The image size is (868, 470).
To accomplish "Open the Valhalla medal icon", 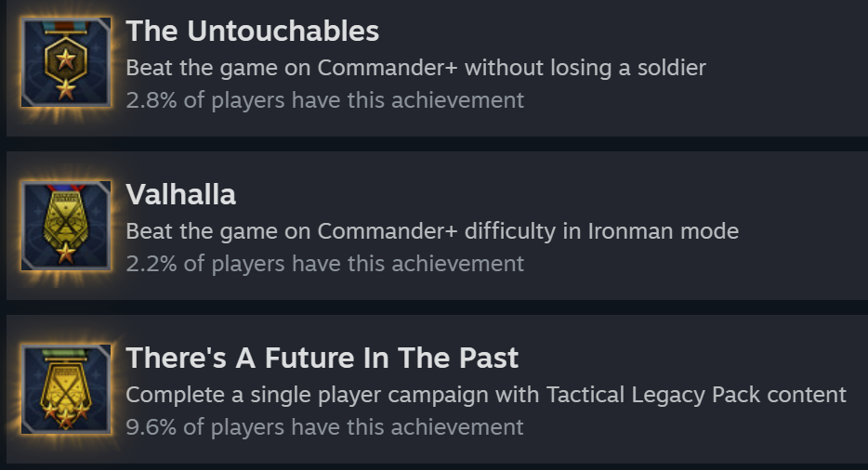I will tap(66, 226).
